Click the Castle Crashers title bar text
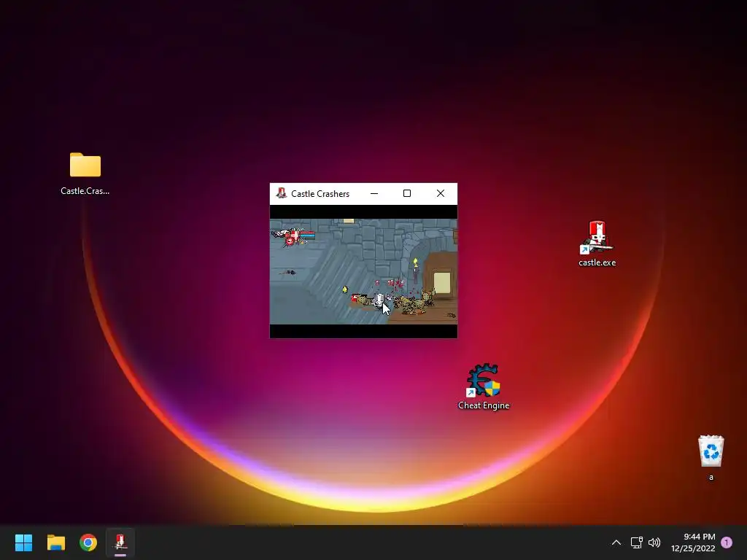 [x=320, y=194]
